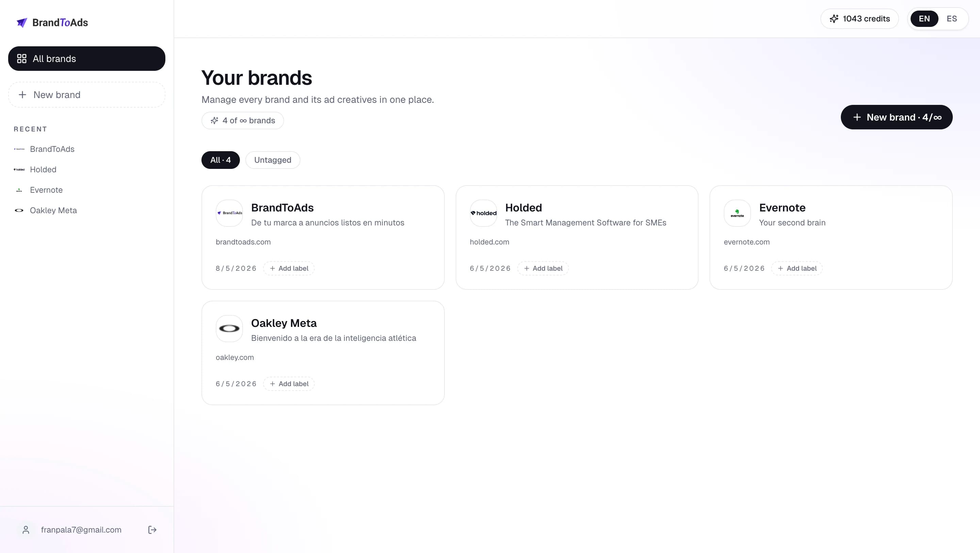980x553 pixels.
Task: Click the New brand · 4/∞ button
Action: tap(896, 117)
